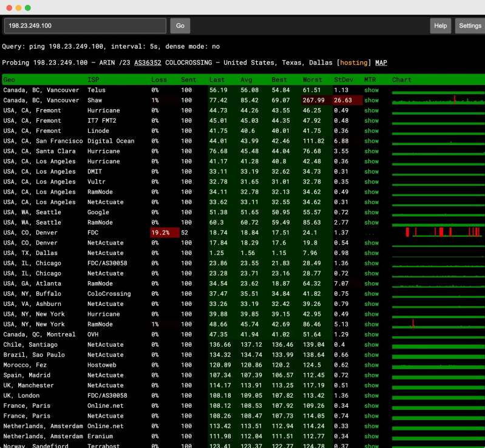The height and width of the screenshot is (448, 485).
Task: Click the Hostoweb ISP cell
Action: [102, 365]
